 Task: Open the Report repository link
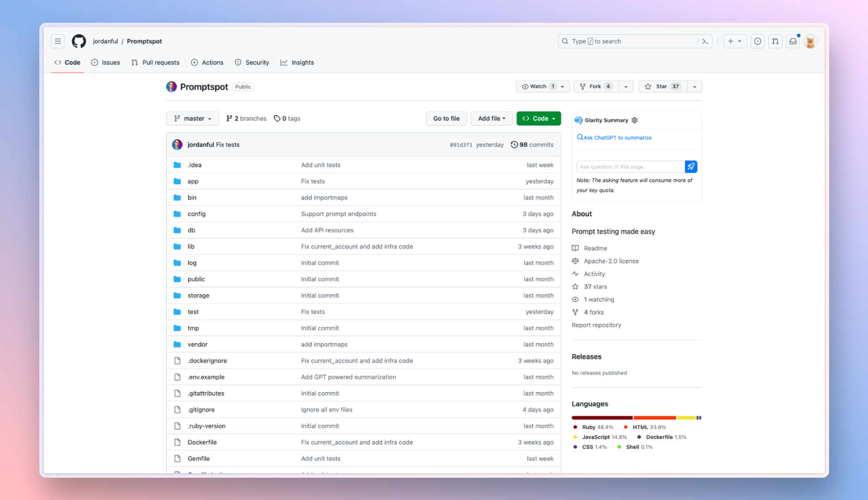[596, 325]
